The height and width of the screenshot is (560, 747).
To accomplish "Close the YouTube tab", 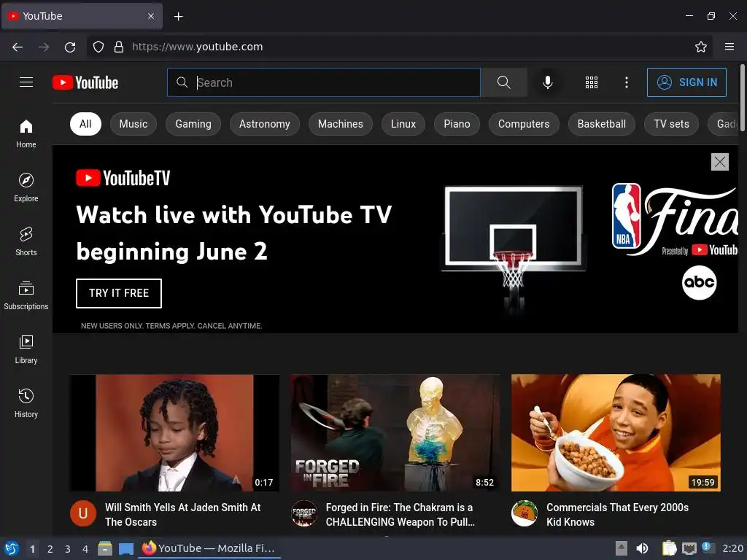I will tap(151, 16).
